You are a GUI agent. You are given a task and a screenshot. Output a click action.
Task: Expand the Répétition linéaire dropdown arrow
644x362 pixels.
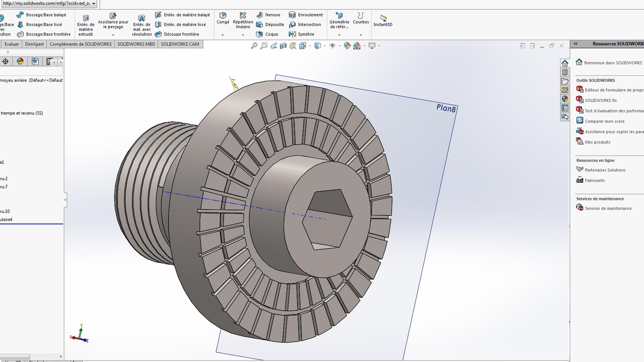(x=243, y=35)
